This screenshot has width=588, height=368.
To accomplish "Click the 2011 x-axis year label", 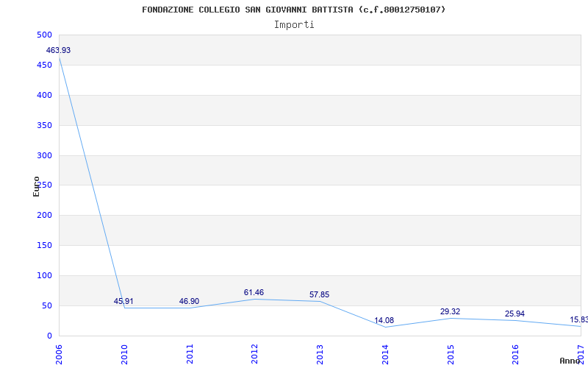I will [190, 354].
